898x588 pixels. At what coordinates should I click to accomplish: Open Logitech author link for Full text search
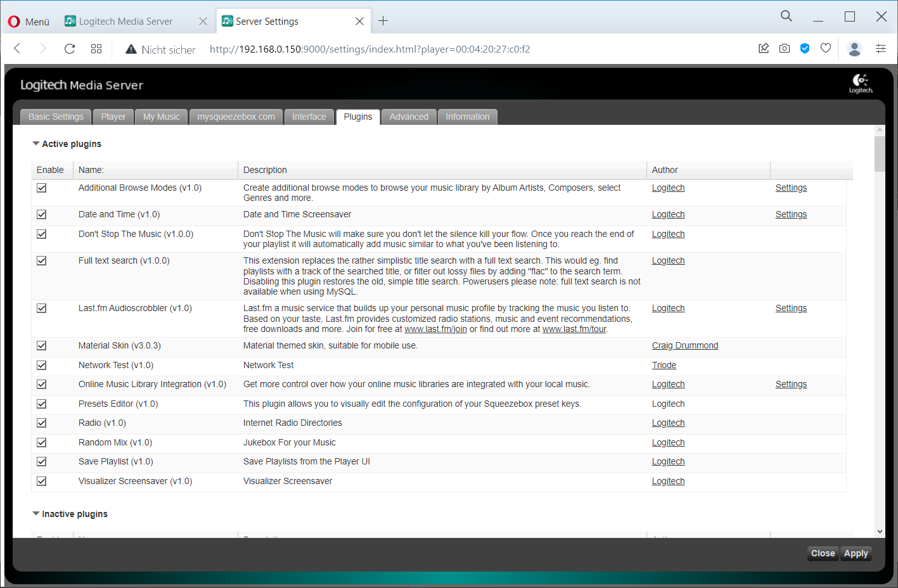click(668, 260)
